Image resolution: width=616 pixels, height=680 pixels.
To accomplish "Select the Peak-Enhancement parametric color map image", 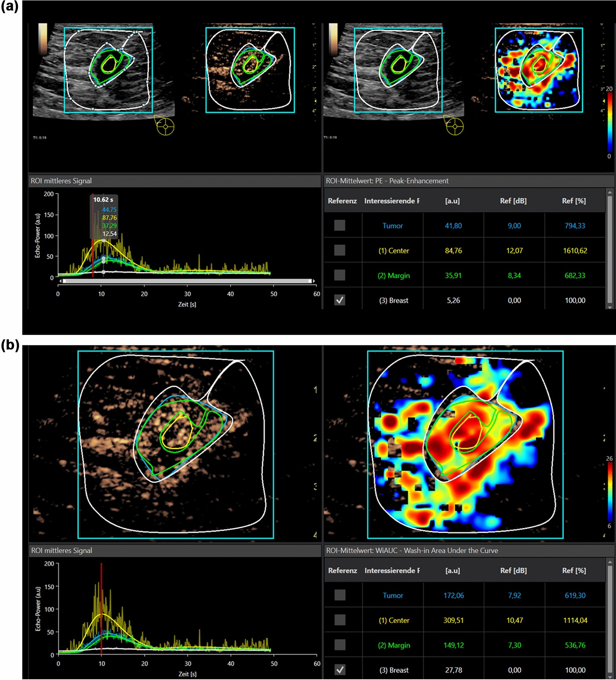I will point(539,70).
